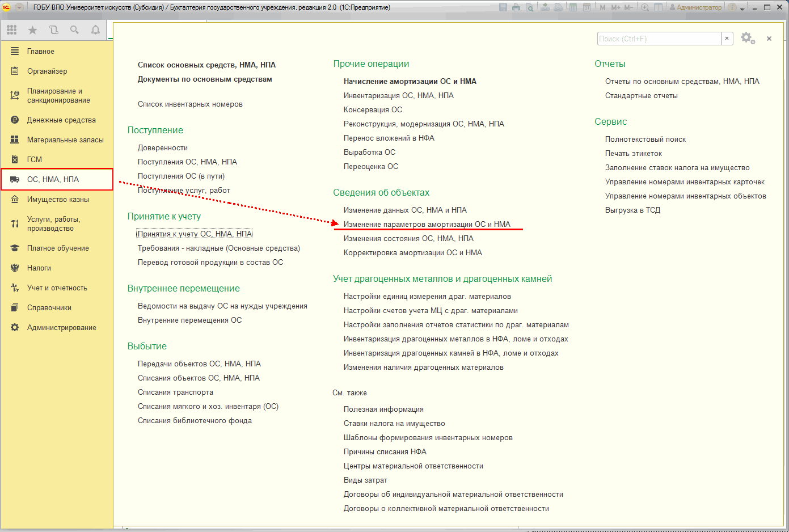Image resolution: width=789 pixels, height=532 pixels.
Task: Open Имущество казны section
Action: (57, 199)
